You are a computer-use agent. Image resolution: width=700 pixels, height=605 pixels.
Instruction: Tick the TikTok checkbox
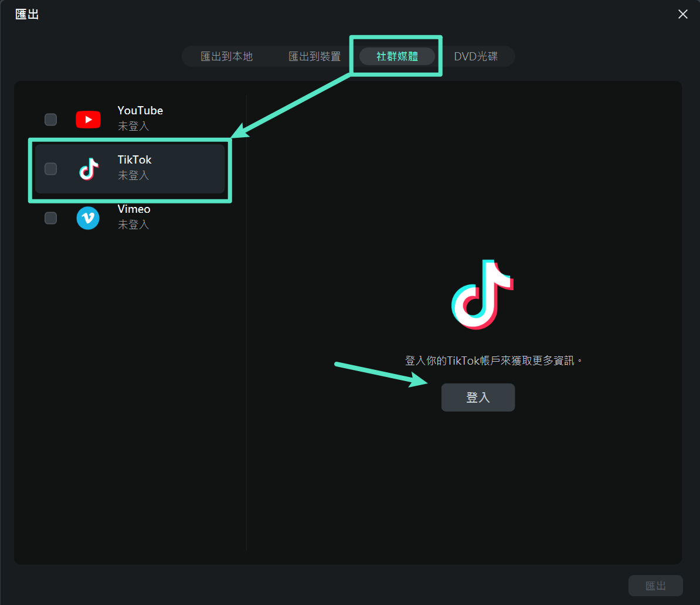pos(51,169)
